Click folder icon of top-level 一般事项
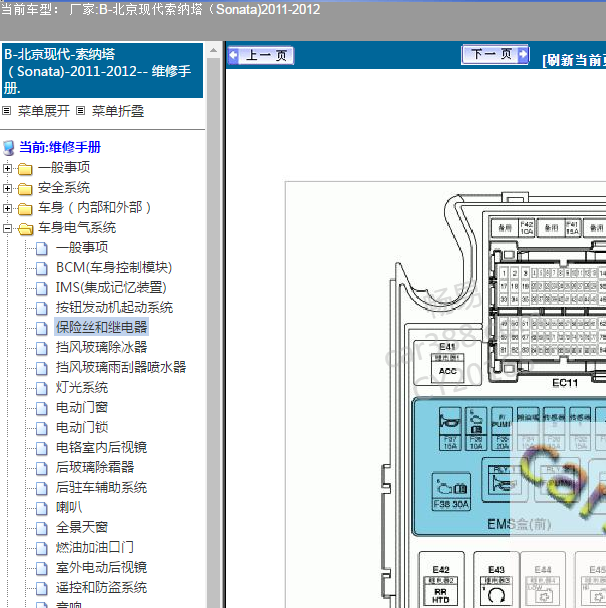This screenshot has height=608, width=606. pos(25,169)
